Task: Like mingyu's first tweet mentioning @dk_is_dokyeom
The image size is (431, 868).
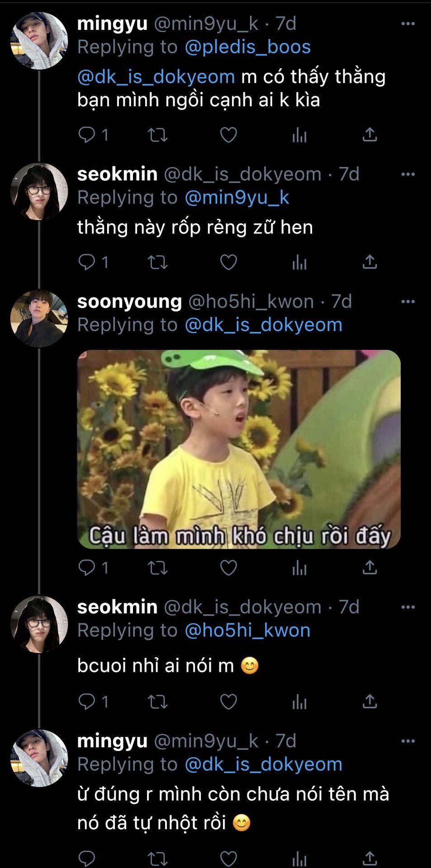Action: (x=228, y=135)
